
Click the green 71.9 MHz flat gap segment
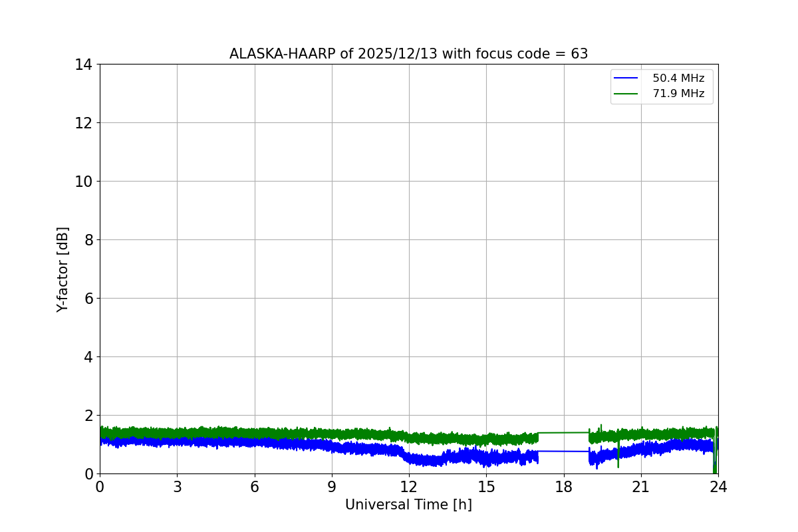point(564,432)
